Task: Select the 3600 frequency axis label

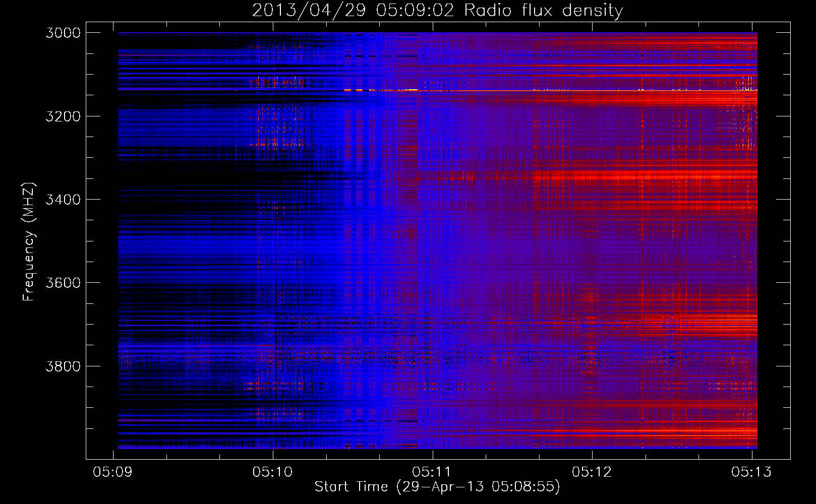Action: pos(63,283)
